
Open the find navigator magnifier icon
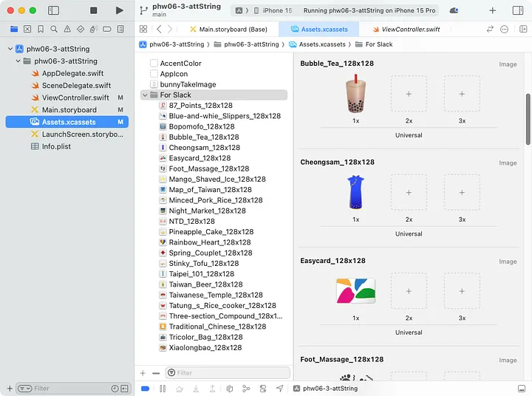point(54,29)
